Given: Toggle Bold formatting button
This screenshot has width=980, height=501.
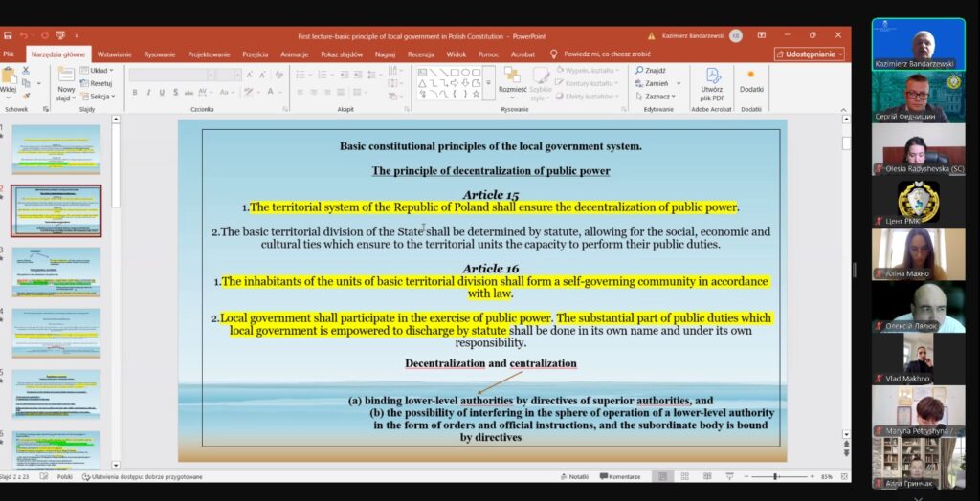Looking at the screenshot, I should coord(135,93).
